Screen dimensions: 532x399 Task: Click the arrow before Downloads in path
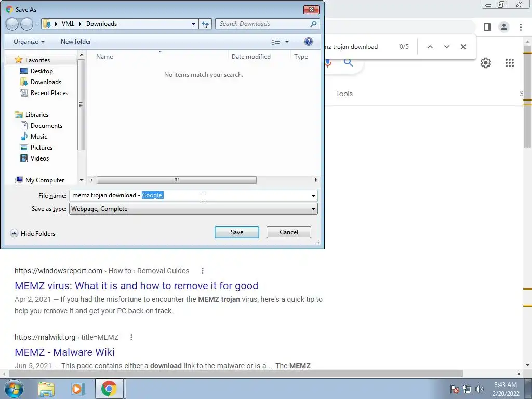pos(81,24)
